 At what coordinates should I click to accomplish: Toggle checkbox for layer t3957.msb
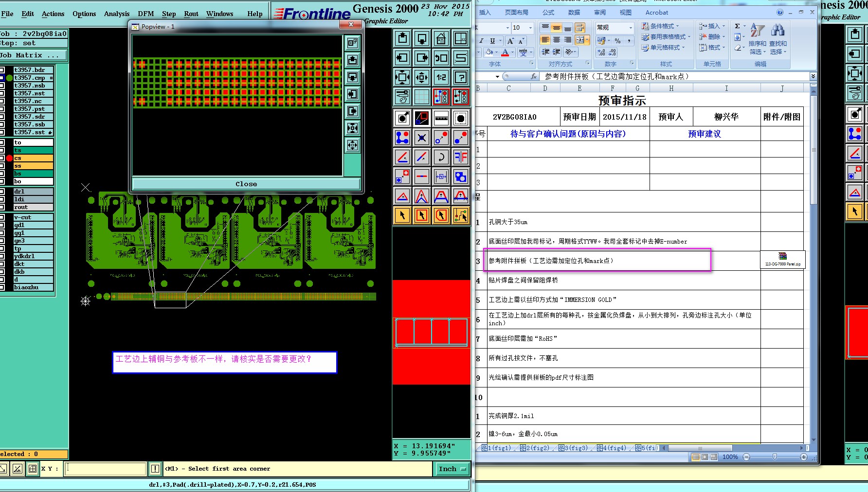pyautogui.click(x=2, y=86)
